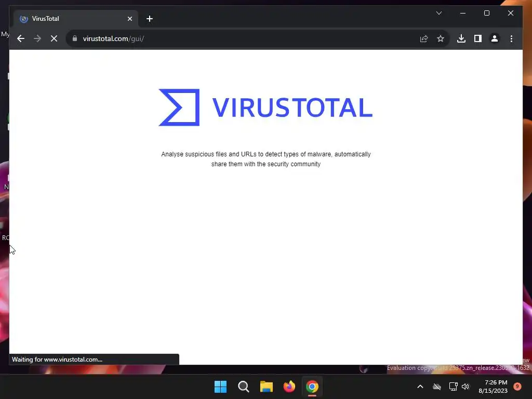Open notifications badge showing 9

click(x=517, y=386)
